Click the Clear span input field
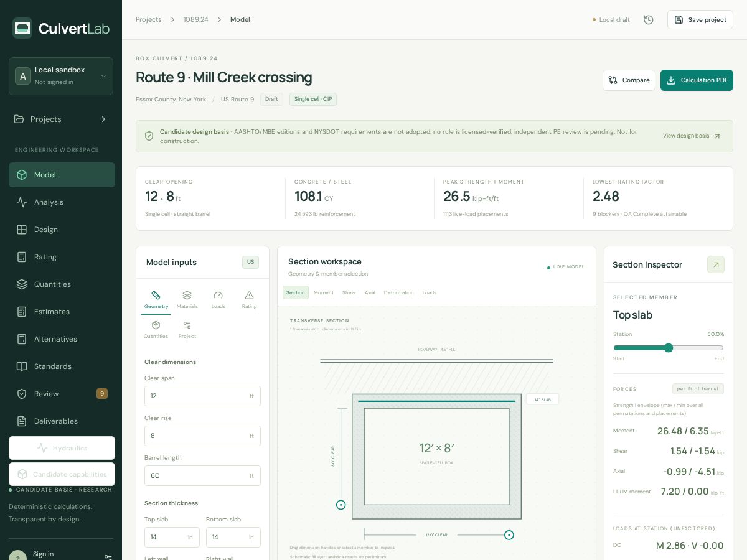747x560 pixels. (x=202, y=396)
